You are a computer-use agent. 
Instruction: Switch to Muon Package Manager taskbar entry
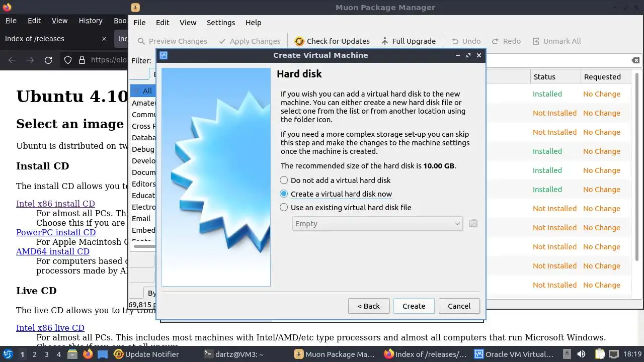coord(335,354)
